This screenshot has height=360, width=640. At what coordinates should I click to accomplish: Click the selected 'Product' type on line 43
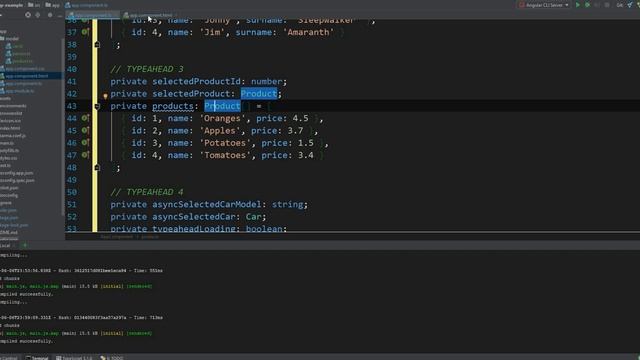coord(222,106)
